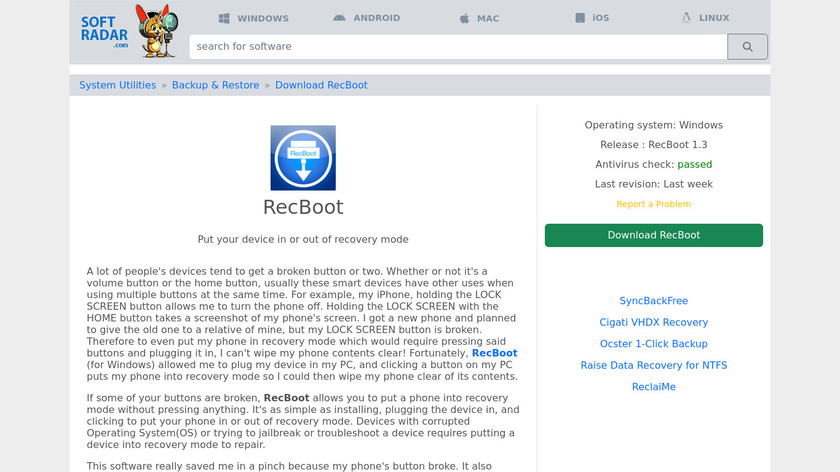Viewport: 840px width, 472px height.
Task: Click the Linux penguin icon
Action: pyautogui.click(x=686, y=18)
